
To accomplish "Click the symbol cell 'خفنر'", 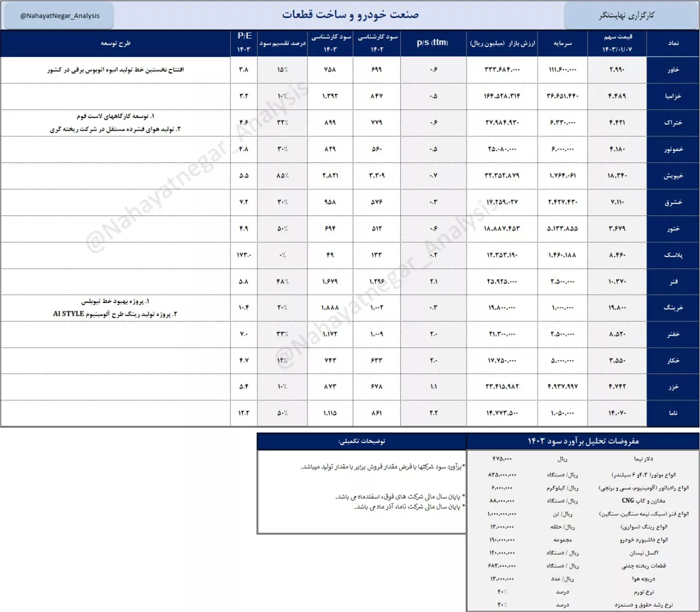I will pos(673,334).
